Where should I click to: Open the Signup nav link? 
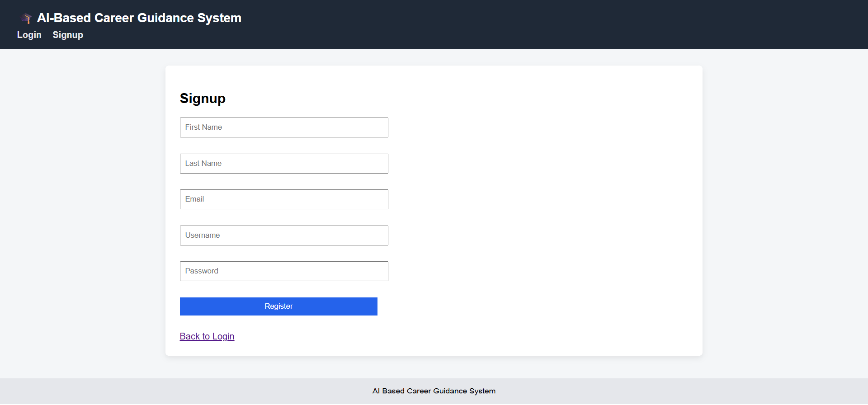[x=68, y=35]
